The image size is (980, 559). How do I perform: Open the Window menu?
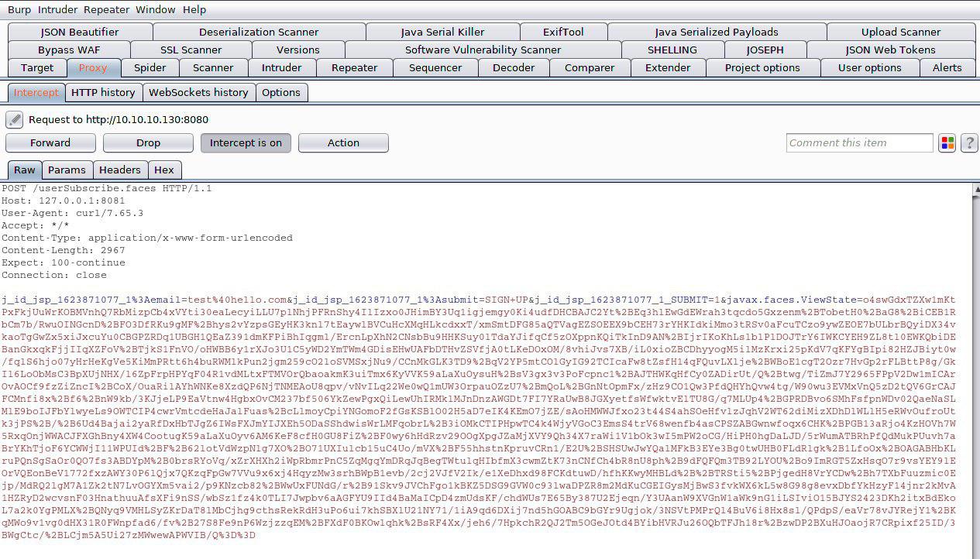click(x=155, y=9)
